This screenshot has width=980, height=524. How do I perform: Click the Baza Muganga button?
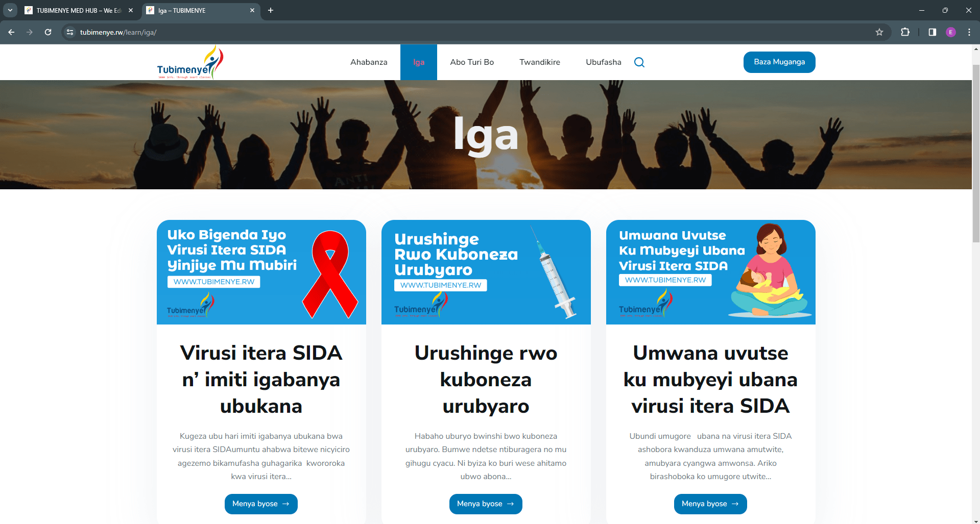tap(779, 62)
